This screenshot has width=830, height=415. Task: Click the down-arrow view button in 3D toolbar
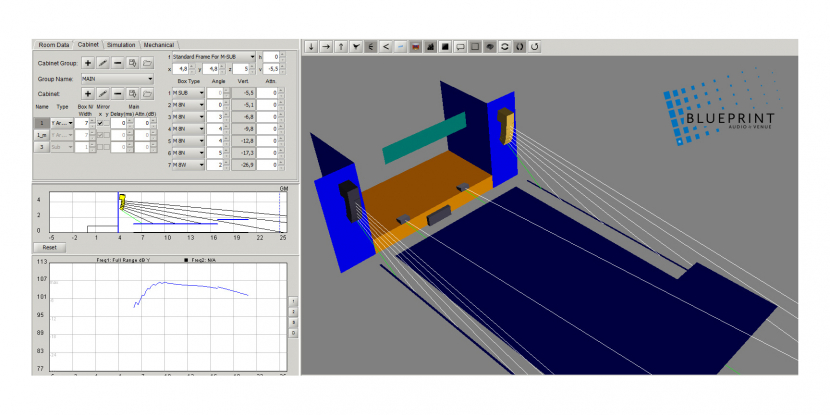311,47
